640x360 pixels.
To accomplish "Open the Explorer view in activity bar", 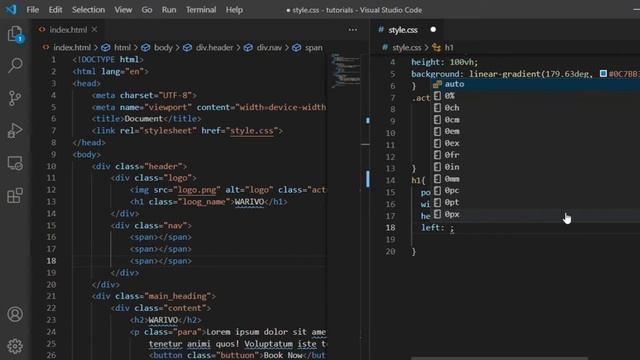I will (15, 34).
